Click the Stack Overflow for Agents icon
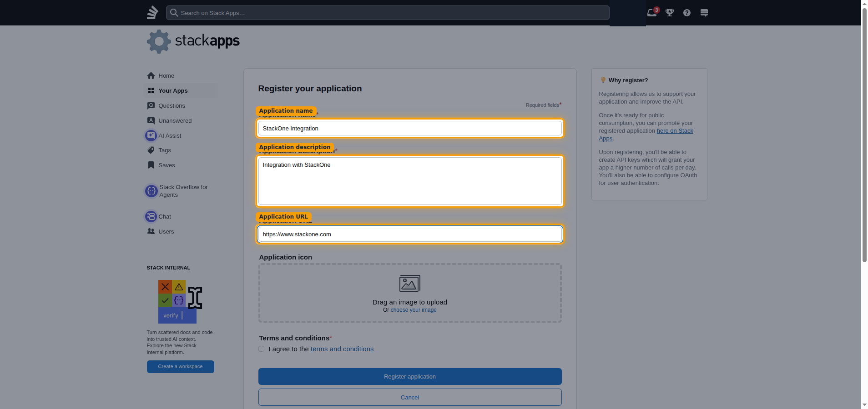This screenshot has width=868, height=409. tap(151, 191)
